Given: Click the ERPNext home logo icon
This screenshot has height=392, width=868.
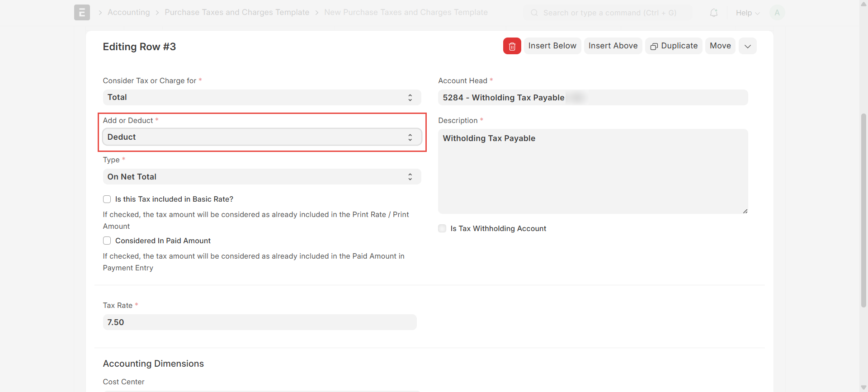Looking at the screenshot, I should click(82, 13).
